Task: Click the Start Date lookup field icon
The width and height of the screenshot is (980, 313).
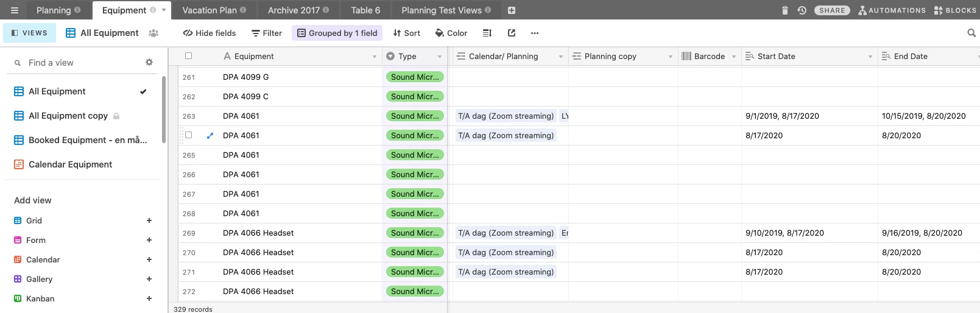Action: (x=750, y=56)
